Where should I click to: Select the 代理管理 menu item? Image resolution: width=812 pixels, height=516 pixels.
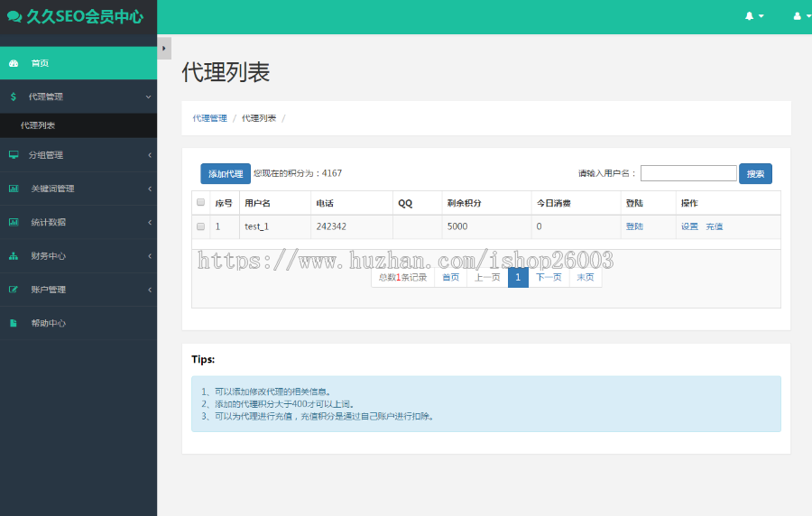point(78,97)
